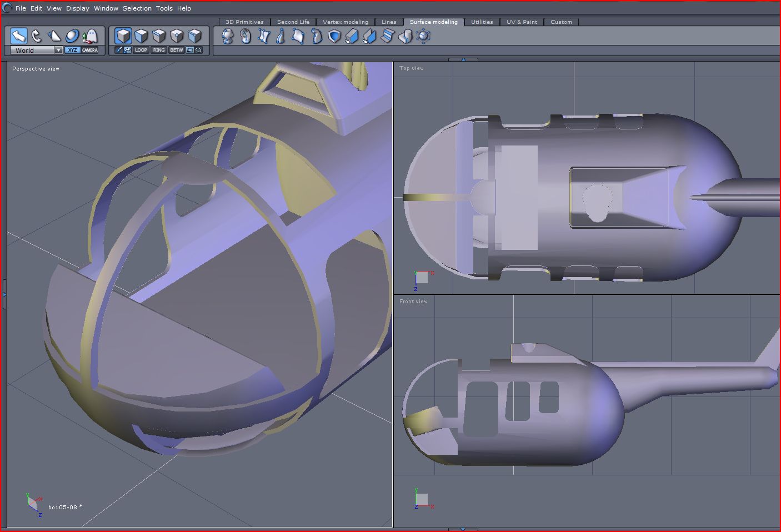Activate the Select arrow tool

(x=19, y=36)
